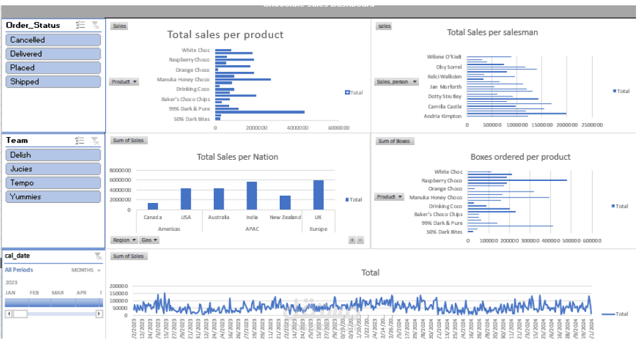Click the Americas region axis label

(x=168, y=229)
